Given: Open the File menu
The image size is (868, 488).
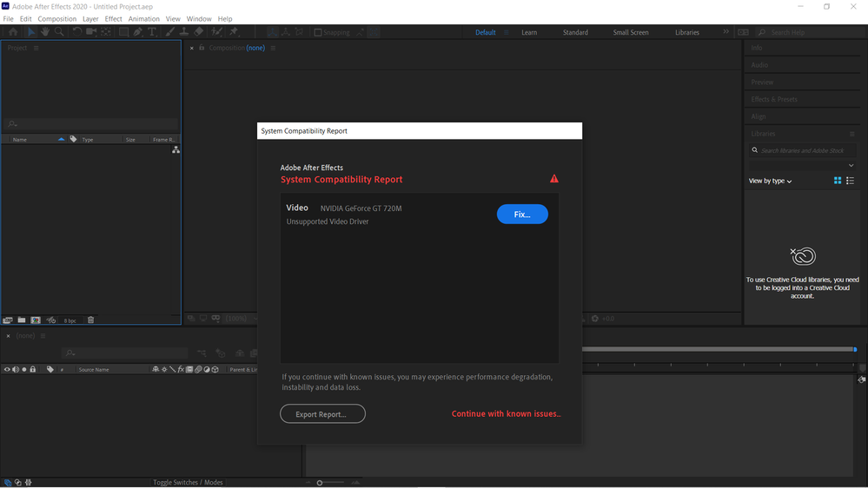Looking at the screenshot, I should (9, 19).
